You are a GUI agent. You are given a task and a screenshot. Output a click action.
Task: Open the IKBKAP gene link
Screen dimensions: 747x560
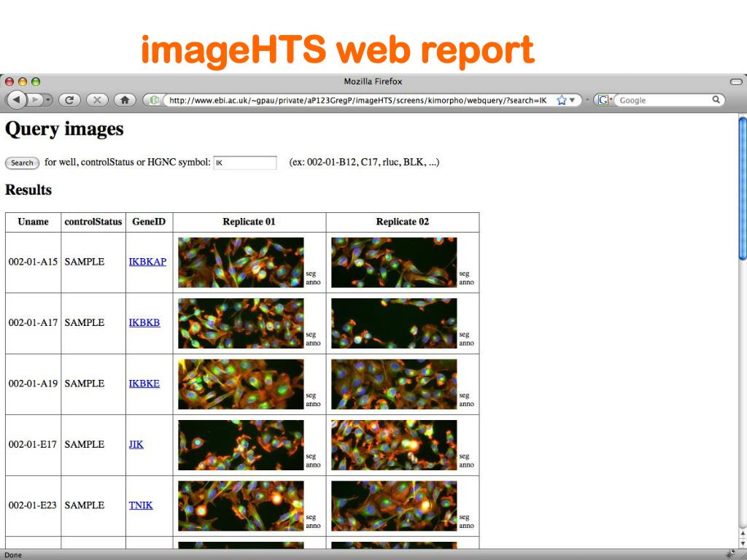[147, 262]
